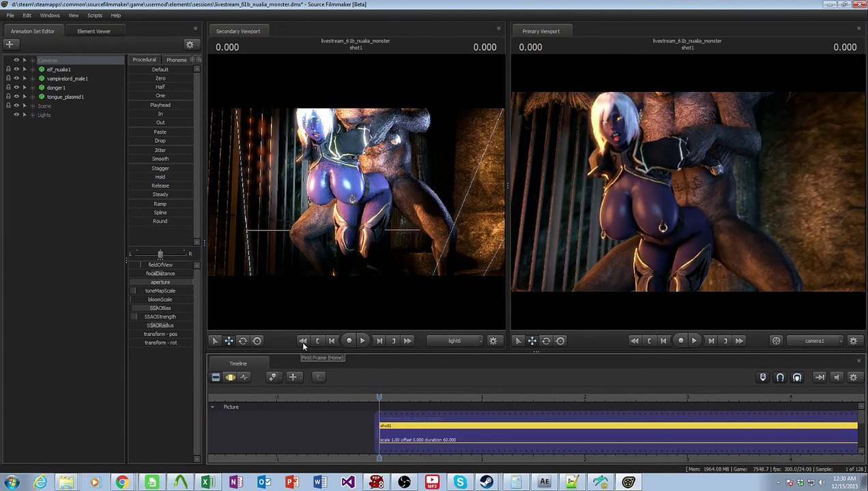Open the Scripts menu
Image resolution: width=868 pixels, height=491 pixels.
[x=95, y=15]
